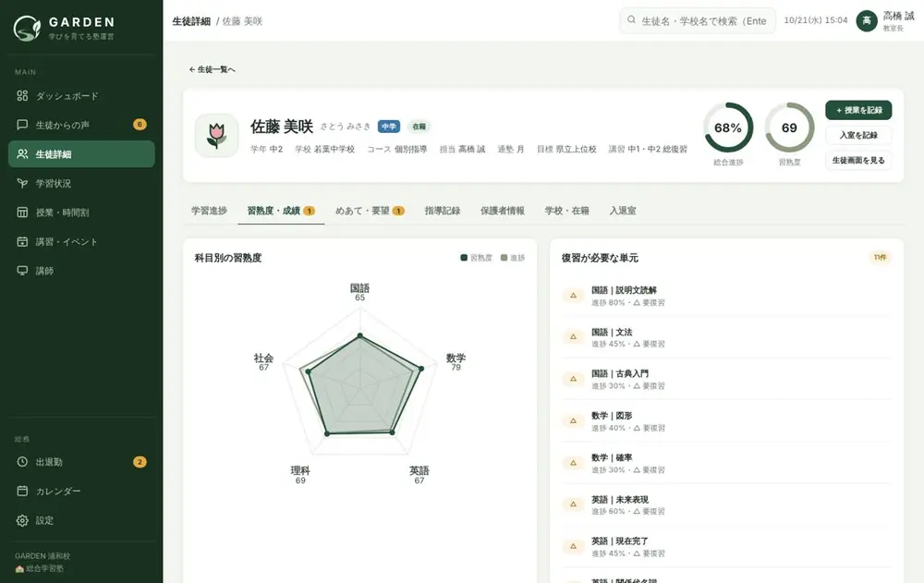
Task: Select the 学習状況 sprout icon
Action: click(22, 183)
